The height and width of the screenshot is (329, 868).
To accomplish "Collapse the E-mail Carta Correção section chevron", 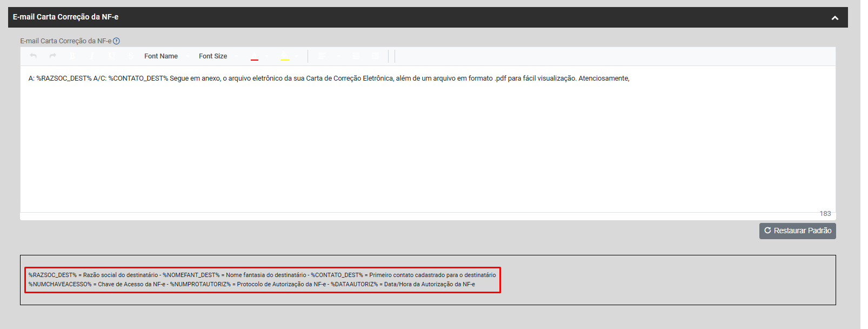I will click(x=834, y=18).
